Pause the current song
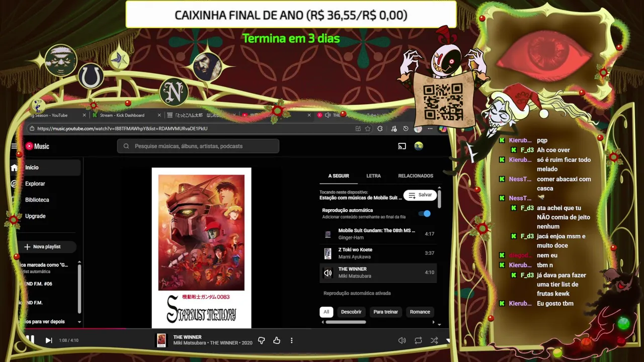The image size is (644, 362). (x=30, y=340)
